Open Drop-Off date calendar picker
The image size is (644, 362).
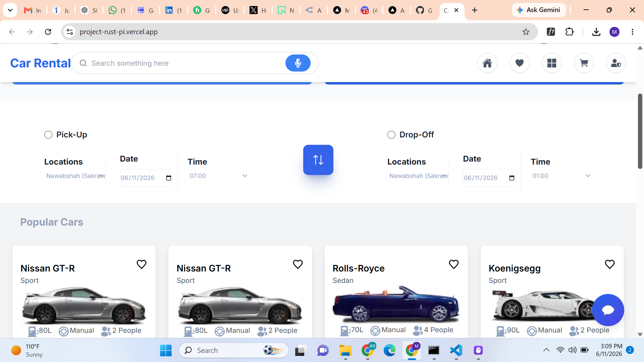(x=512, y=178)
